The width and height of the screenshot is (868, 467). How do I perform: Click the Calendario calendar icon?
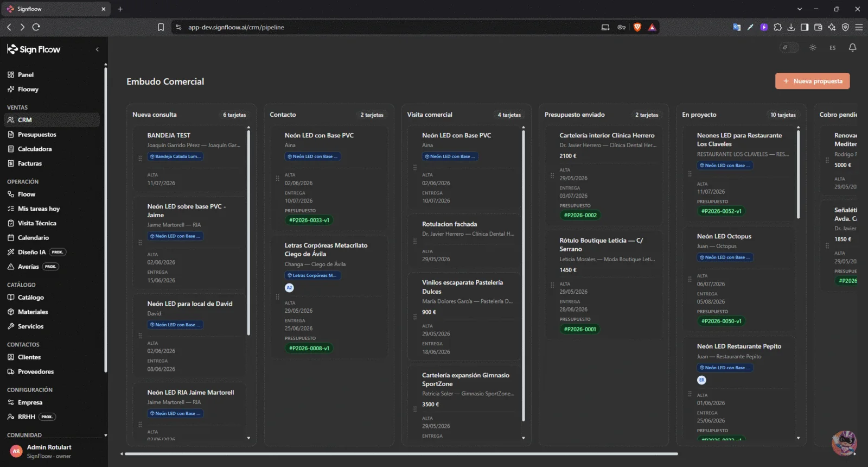point(11,238)
